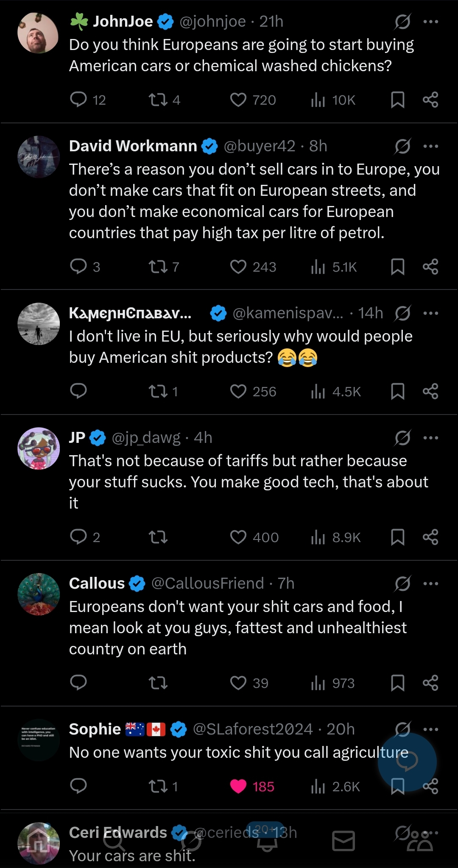Tap the Grok icon on Callous's tweet

coord(402,584)
